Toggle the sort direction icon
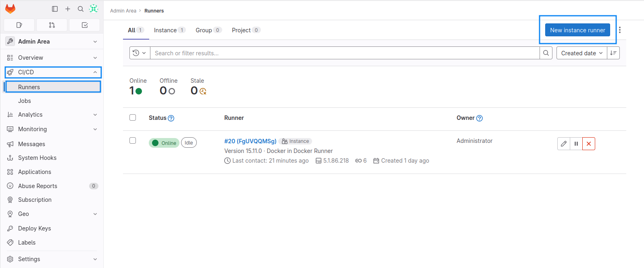This screenshot has width=644, height=268. (x=613, y=53)
